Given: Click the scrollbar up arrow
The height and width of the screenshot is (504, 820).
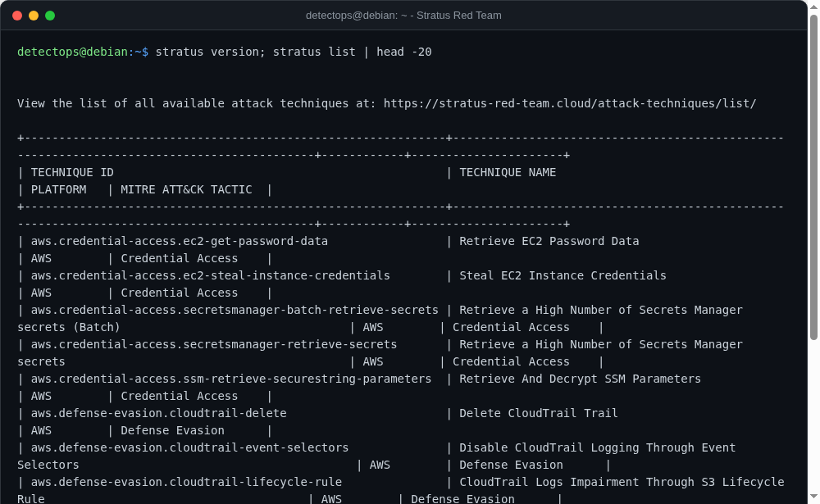Looking at the screenshot, I should coord(813,6).
